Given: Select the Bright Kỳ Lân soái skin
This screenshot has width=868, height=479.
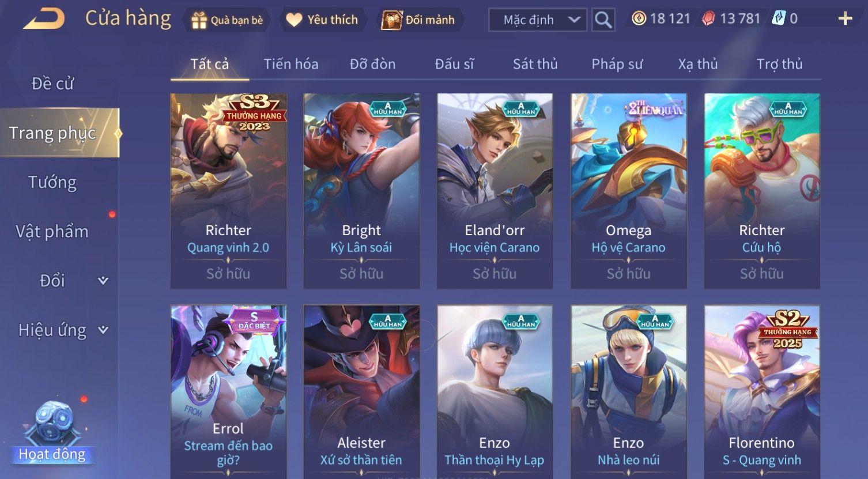Looking at the screenshot, I should [361, 191].
